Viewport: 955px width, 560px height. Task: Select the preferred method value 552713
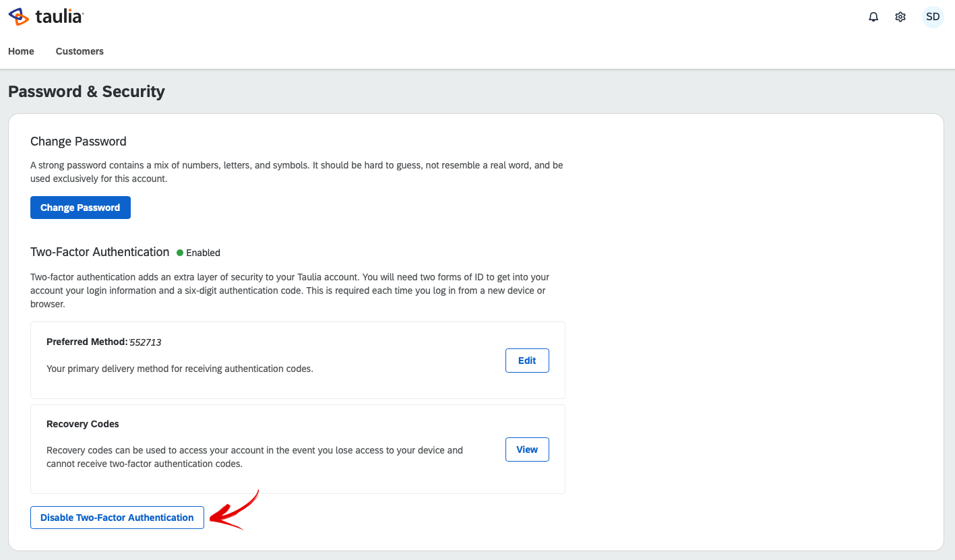(x=146, y=342)
